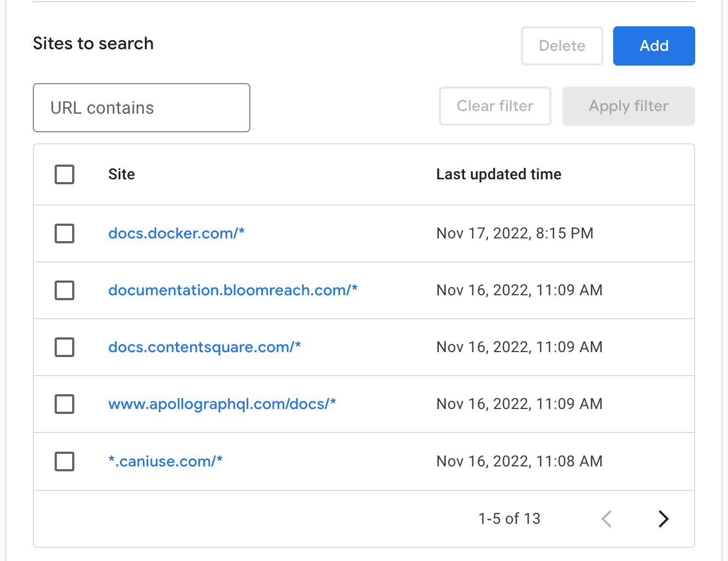
Task: Select checkbox for documentation.bloomreach.com/*
Action: (x=64, y=290)
